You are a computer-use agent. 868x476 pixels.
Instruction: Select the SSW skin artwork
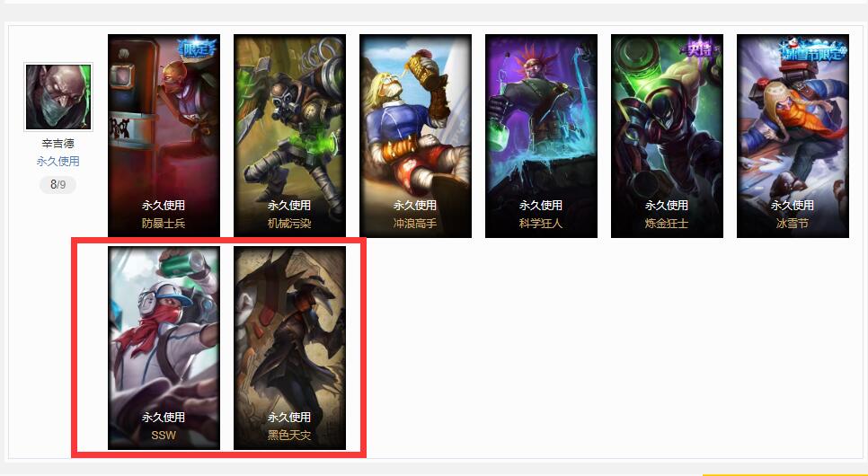[164, 348]
